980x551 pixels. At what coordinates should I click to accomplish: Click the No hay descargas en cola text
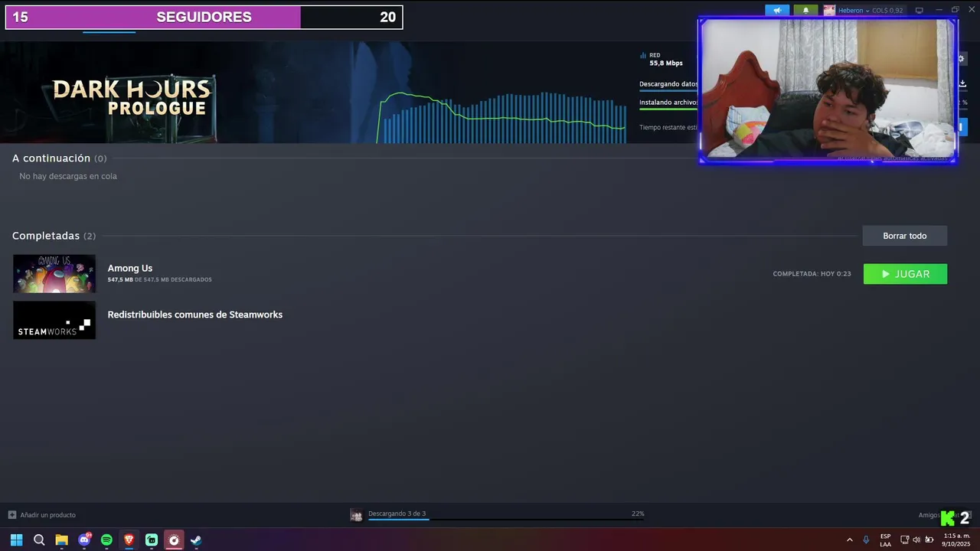click(x=68, y=176)
